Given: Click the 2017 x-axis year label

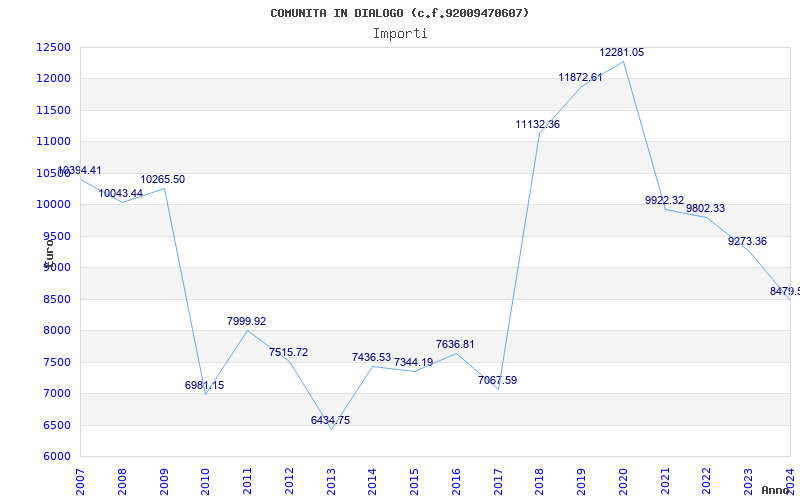Looking at the screenshot, I should point(498,482).
